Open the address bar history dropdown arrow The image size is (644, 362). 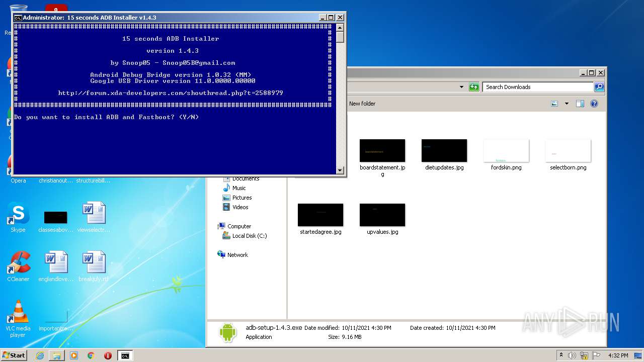click(461, 87)
